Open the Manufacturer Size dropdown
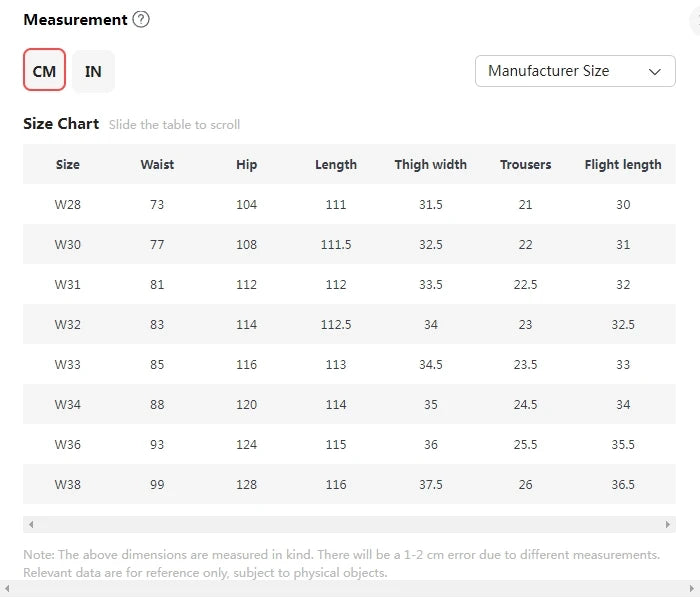This screenshot has height=598, width=700. point(574,71)
